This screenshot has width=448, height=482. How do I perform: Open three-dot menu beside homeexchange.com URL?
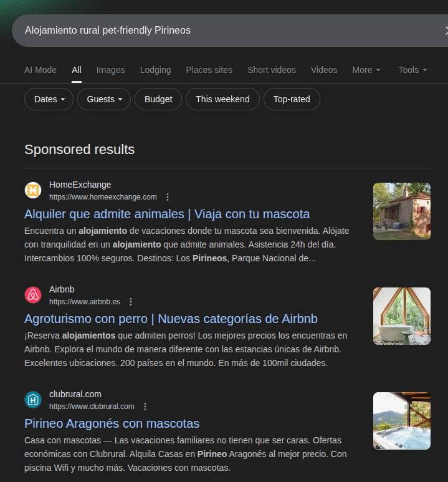[168, 197]
